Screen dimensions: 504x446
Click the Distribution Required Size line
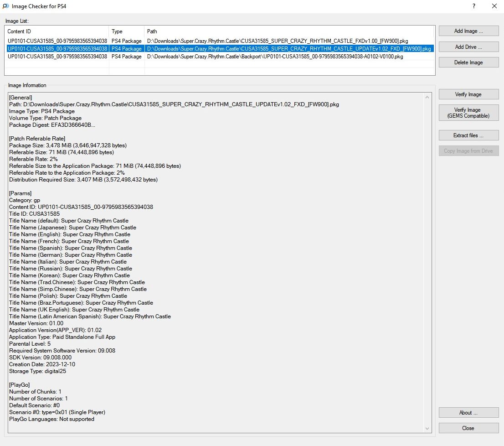pyautogui.click(x=83, y=179)
